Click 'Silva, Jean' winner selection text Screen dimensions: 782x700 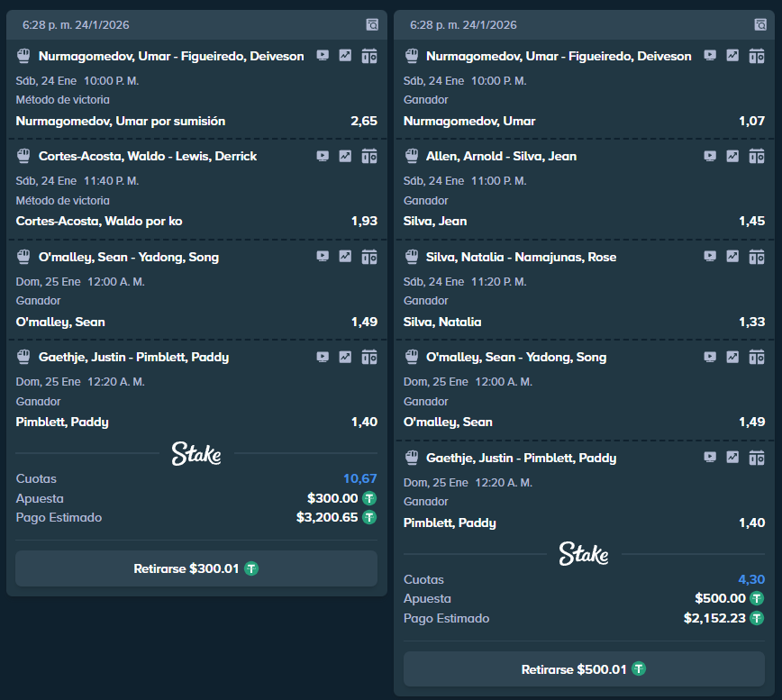[435, 222]
